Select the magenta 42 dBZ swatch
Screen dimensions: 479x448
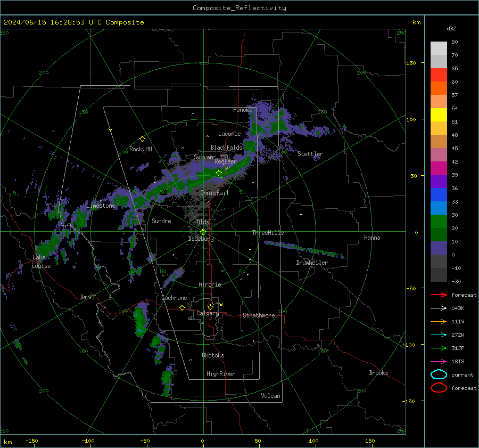point(439,168)
